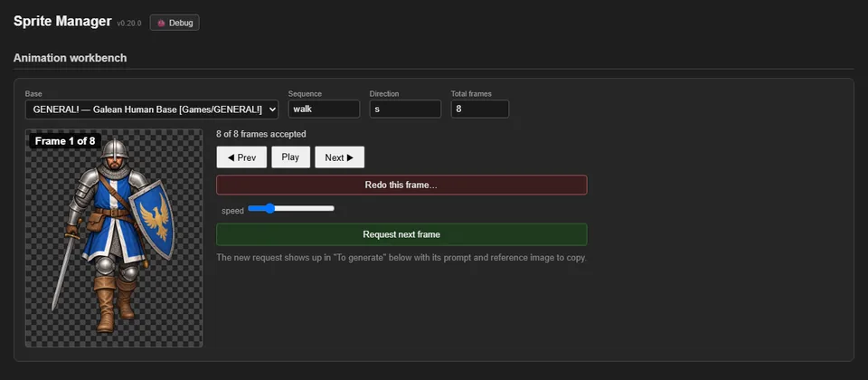Image resolution: width=868 pixels, height=380 pixels.
Task: Edit the Total frames field
Action: click(480, 109)
